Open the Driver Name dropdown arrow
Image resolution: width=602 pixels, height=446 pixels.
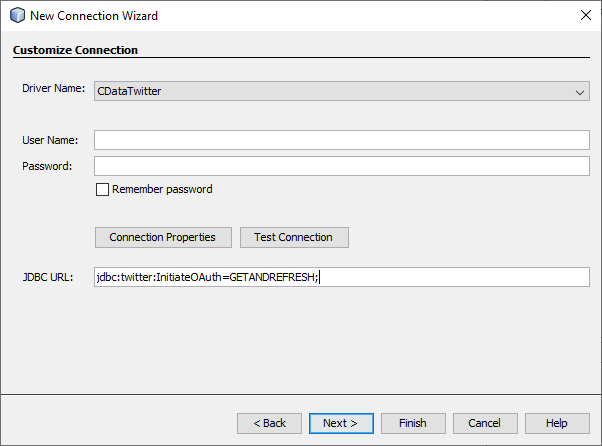click(x=580, y=92)
